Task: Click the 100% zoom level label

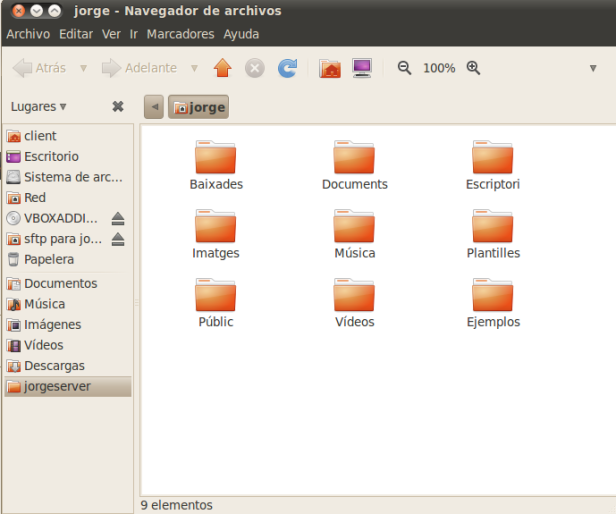Action: (x=439, y=68)
